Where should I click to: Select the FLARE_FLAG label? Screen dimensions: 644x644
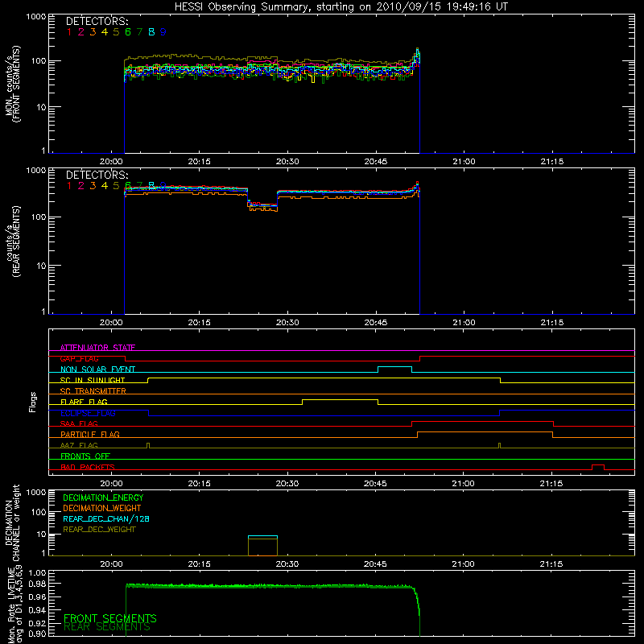(84, 402)
